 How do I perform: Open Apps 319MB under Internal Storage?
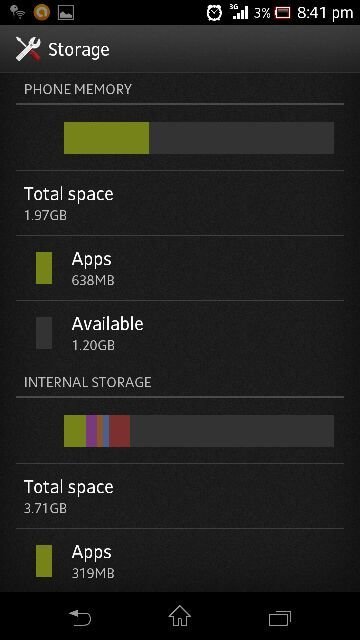[180, 560]
